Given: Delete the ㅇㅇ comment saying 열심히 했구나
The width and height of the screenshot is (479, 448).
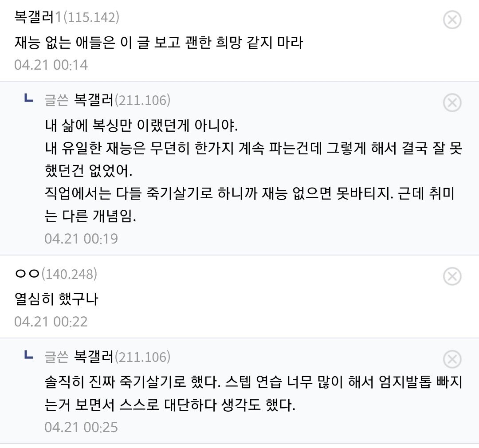Looking at the screenshot, I should pos(452,277).
